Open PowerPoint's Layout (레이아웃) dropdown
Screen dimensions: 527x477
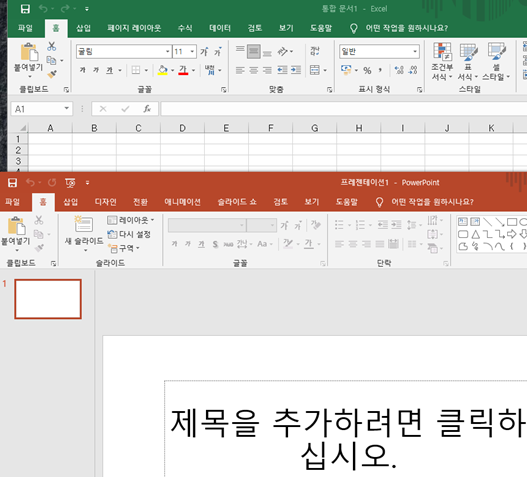[131, 220]
